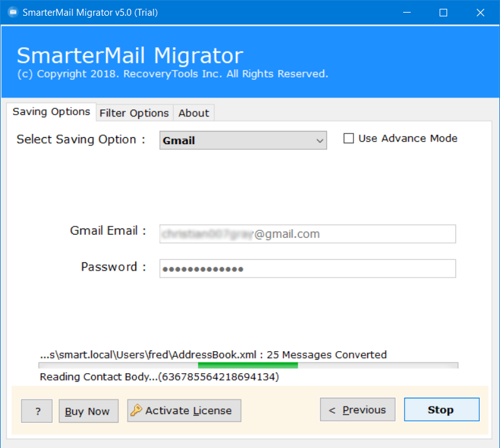Click the key icon on Activate License
Image resolution: width=500 pixels, height=448 pixels.
coord(136,410)
